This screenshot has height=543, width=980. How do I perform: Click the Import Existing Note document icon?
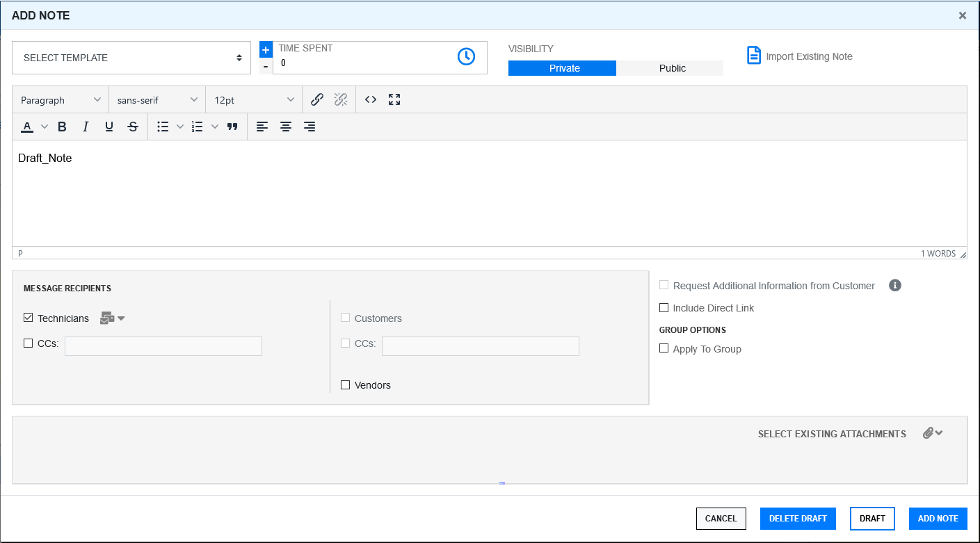pos(754,56)
